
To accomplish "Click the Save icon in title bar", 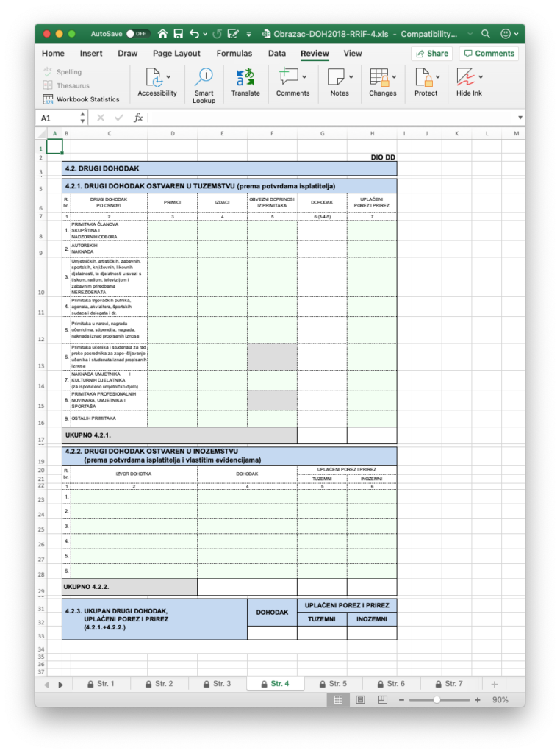I will (177, 34).
